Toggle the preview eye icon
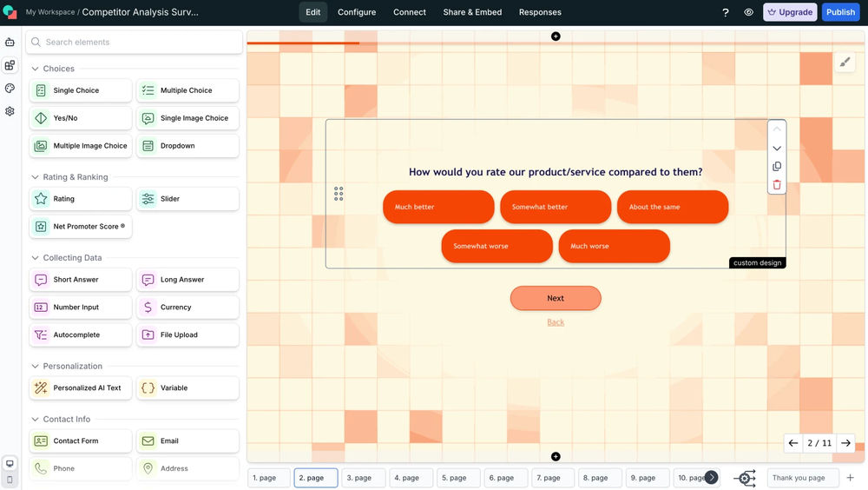 tap(748, 12)
